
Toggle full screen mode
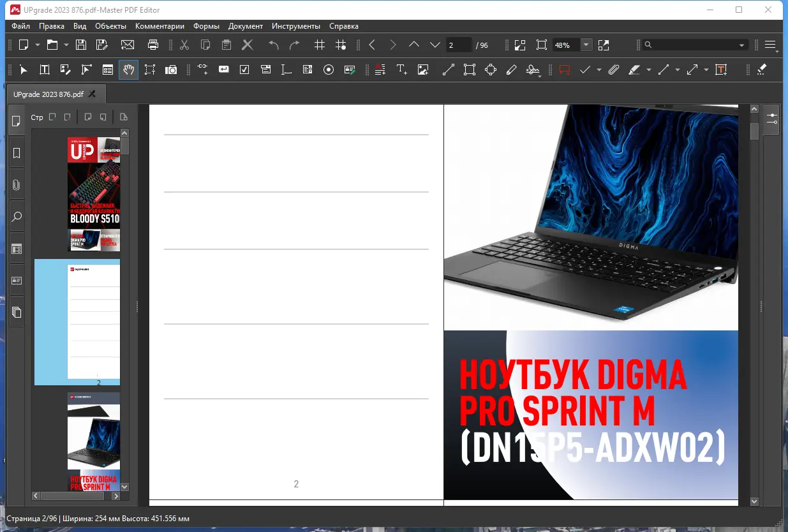(x=604, y=45)
